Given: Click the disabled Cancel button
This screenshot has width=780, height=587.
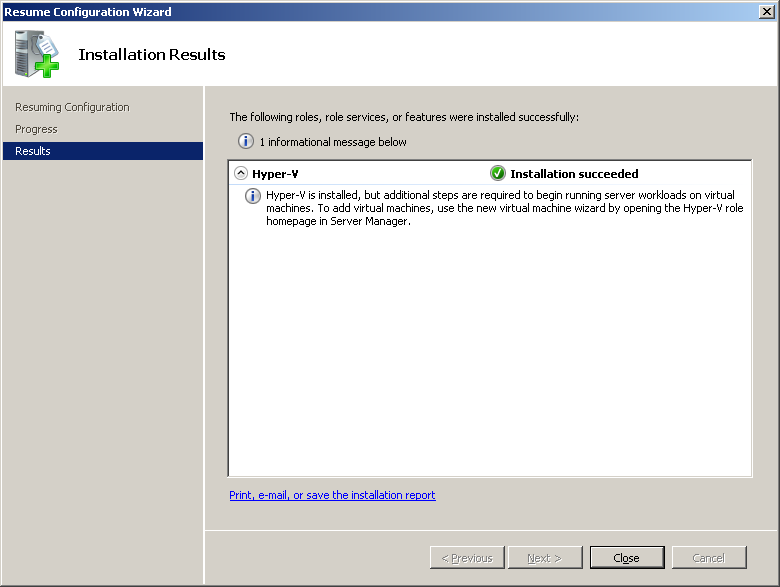Looking at the screenshot, I should click(x=709, y=558).
